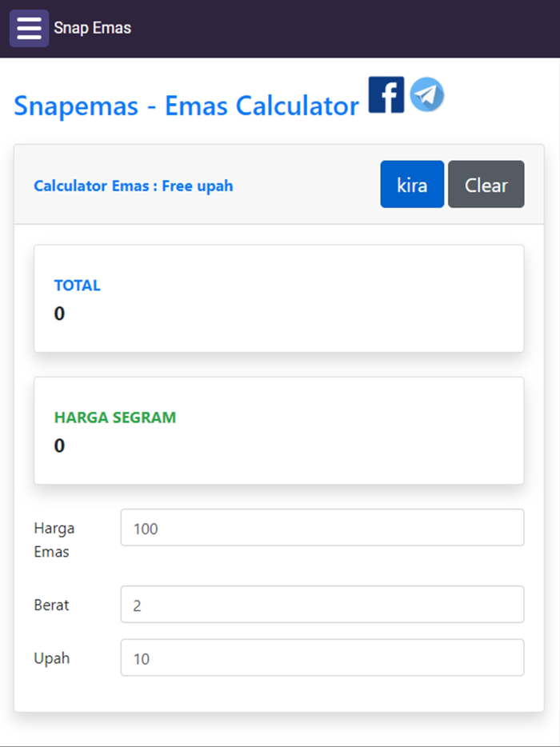Viewport: 560px width, 747px height.
Task: Click the Calculator Emas : Free upah label
Action: click(133, 185)
